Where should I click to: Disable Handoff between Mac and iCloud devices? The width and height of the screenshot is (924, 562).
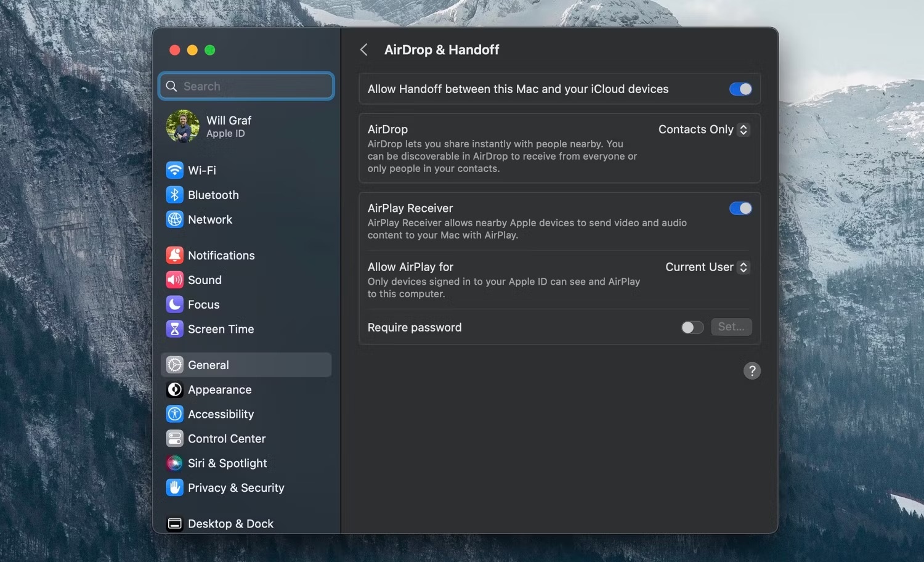[x=740, y=89]
